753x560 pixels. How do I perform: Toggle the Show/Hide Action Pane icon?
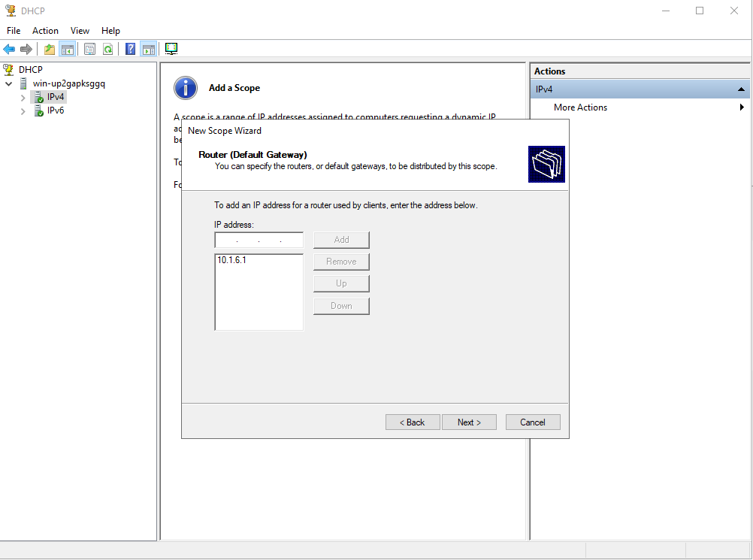click(x=148, y=50)
